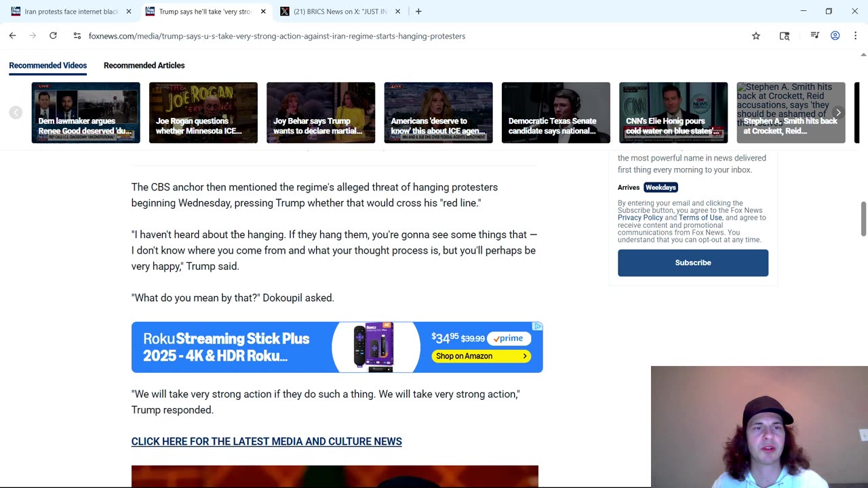Switch to the BRICS News on X tab
This screenshot has height=488, width=868.
(x=340, y=12)
